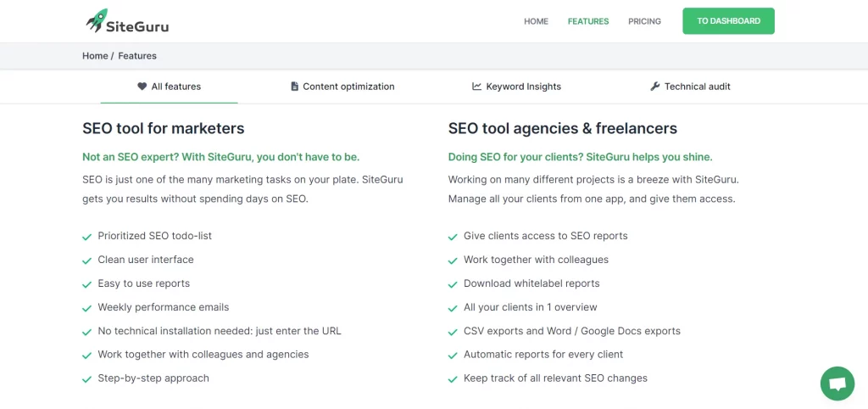Click the Features breadcrumb item
This screenshot has width=868, height=409.
[137, 56]
